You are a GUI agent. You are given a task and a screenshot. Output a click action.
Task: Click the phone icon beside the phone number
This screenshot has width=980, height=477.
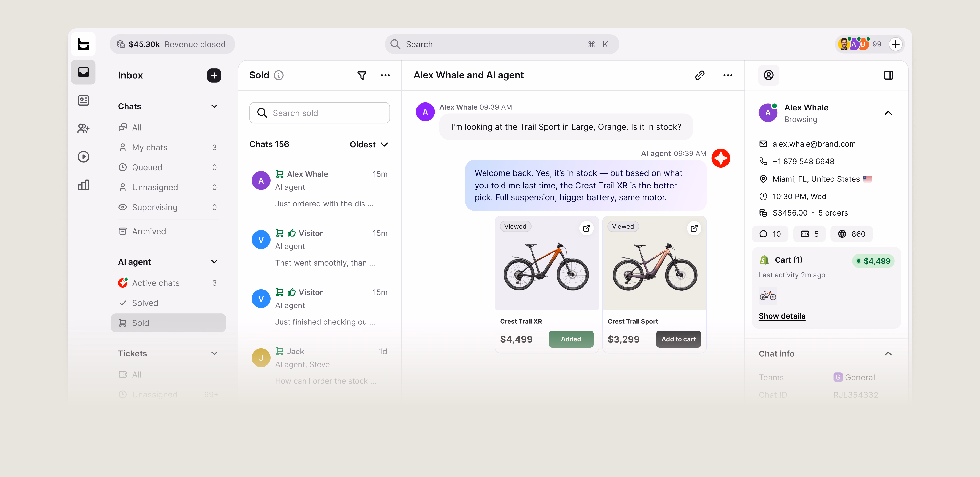pyautogui.click(x=763, y=161)
